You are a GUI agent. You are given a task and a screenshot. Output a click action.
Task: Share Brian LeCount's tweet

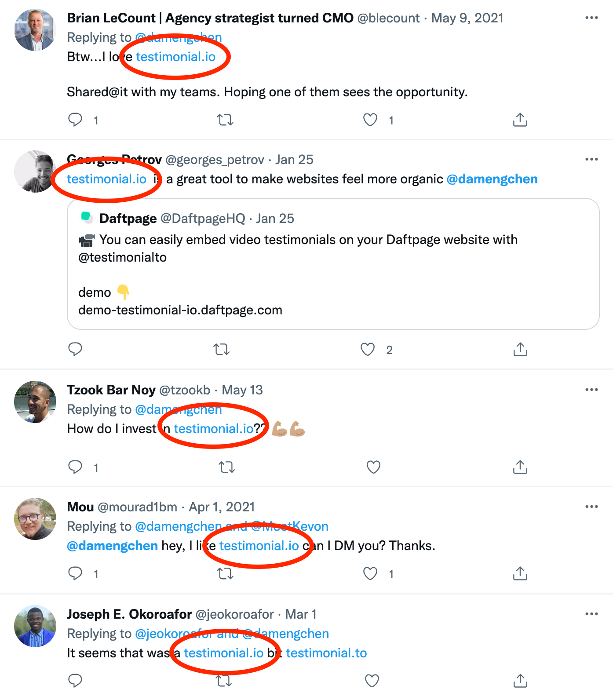[520, 120]
